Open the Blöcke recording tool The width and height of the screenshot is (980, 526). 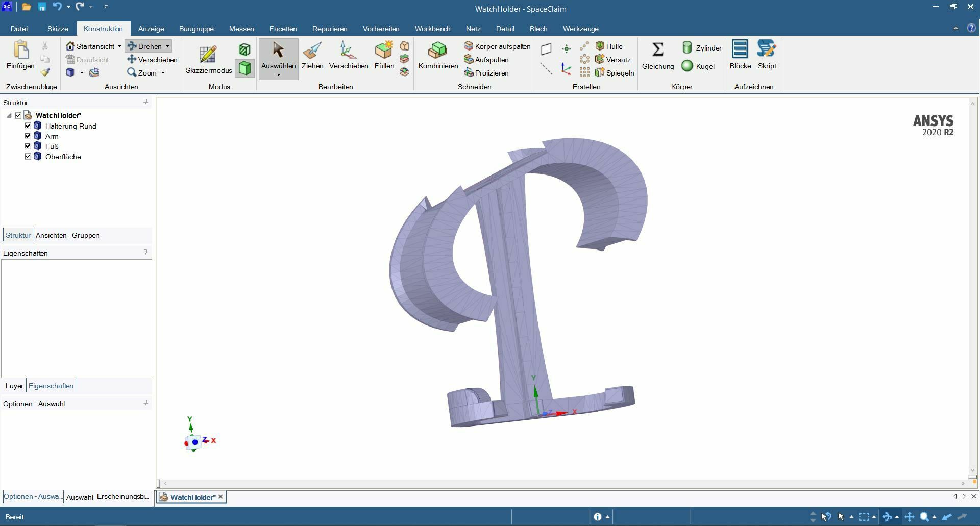[x=740, y=55]
